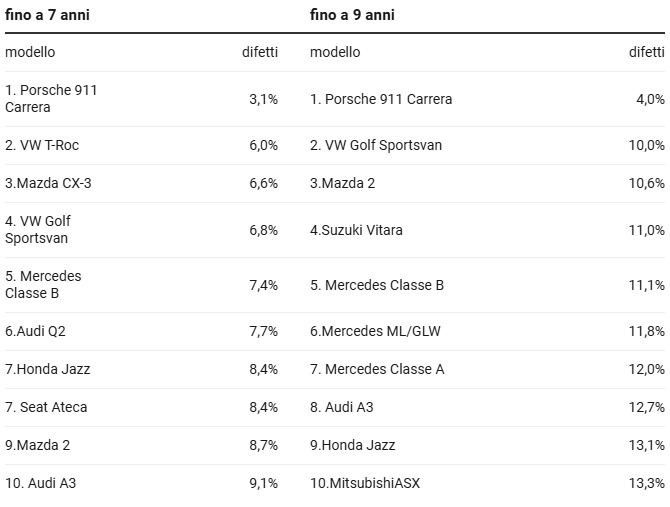Click the right 'difetti' column header
670x507 pixels.
coord(647,52)
